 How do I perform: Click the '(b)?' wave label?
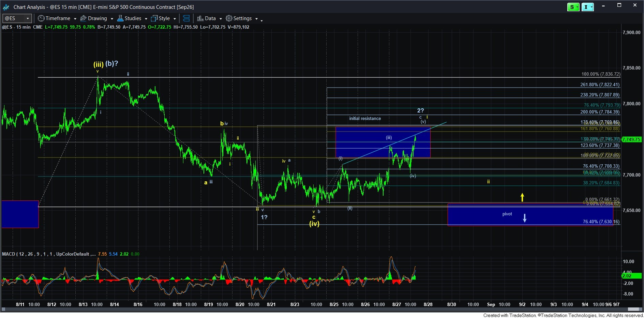112,63
